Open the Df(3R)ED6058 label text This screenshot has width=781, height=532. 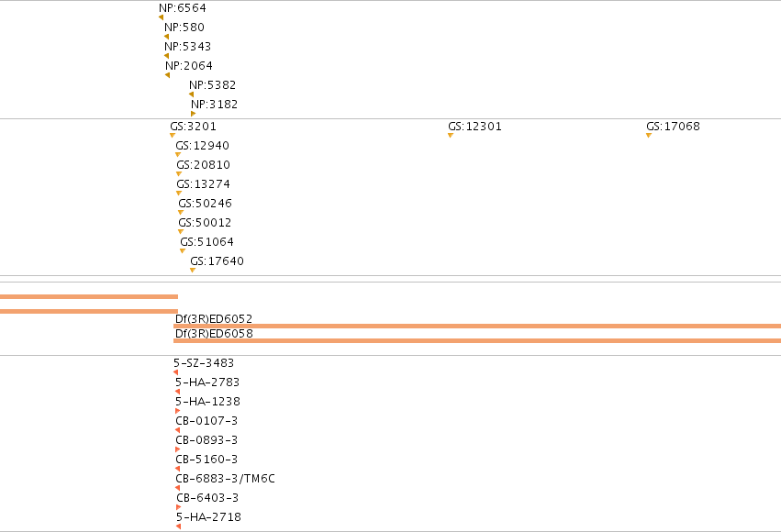point(214,334)
